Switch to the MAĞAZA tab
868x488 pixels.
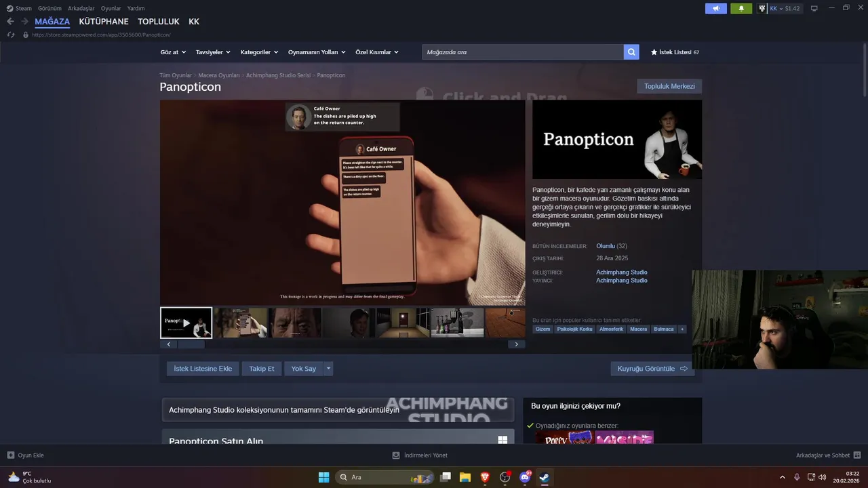point(52,22)
